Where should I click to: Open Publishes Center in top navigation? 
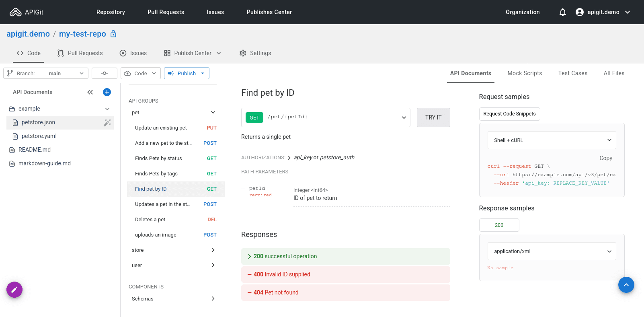pos(269,12)
